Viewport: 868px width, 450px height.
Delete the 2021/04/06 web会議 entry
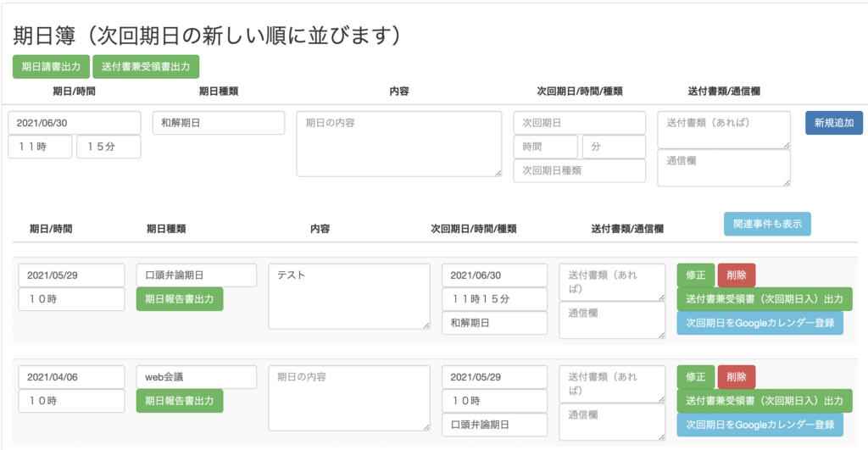[x=736, y=377]
